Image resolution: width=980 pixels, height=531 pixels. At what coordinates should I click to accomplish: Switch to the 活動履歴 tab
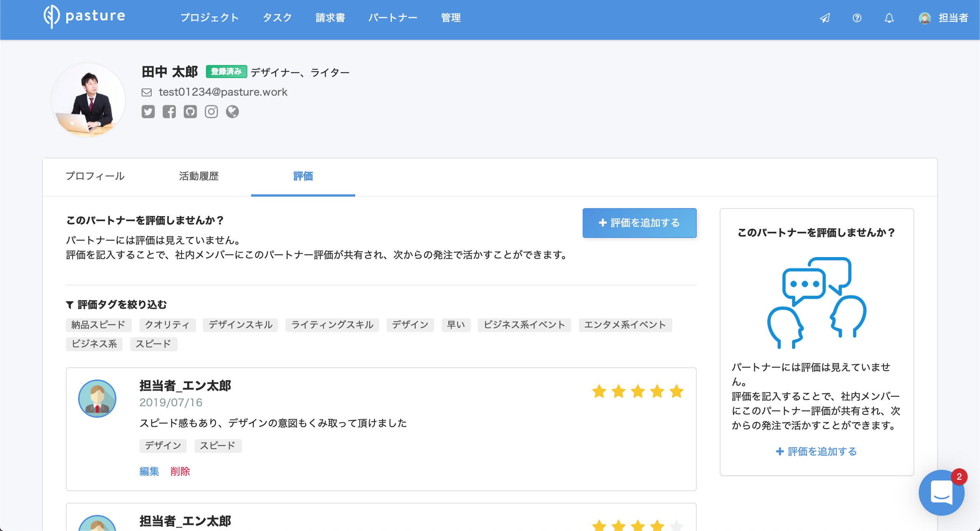click(199, 176)
